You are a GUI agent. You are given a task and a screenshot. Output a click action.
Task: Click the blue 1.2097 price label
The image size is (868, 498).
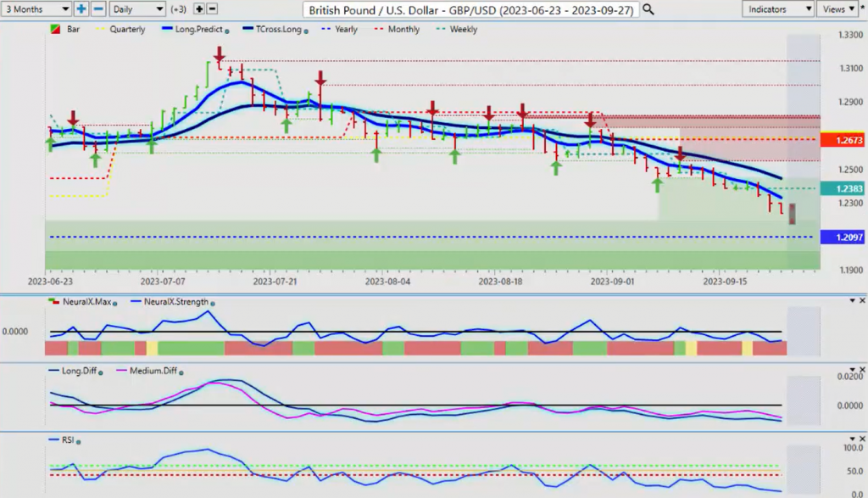[842, 237]
